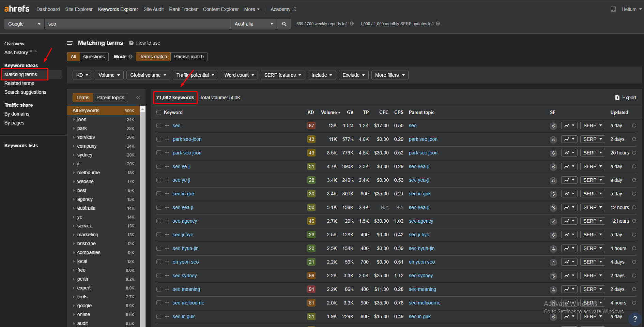Open the Volume filter dropdown
The image size is (644, 327).
109,75
